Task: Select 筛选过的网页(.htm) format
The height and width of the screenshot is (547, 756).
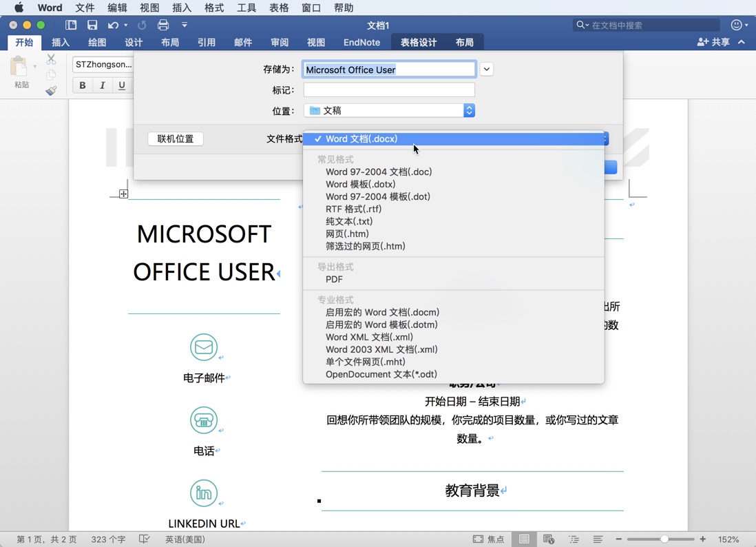Action: pos(453,247)
